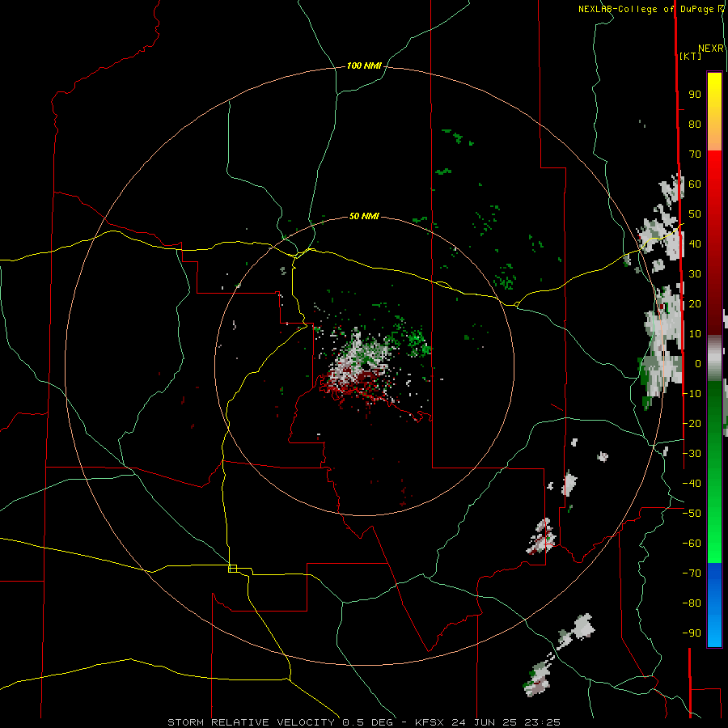The width and height of the screenshot is (728, 728).
Task: Click the 24 JUN 25 date text
Action: [x=485, y=722]
